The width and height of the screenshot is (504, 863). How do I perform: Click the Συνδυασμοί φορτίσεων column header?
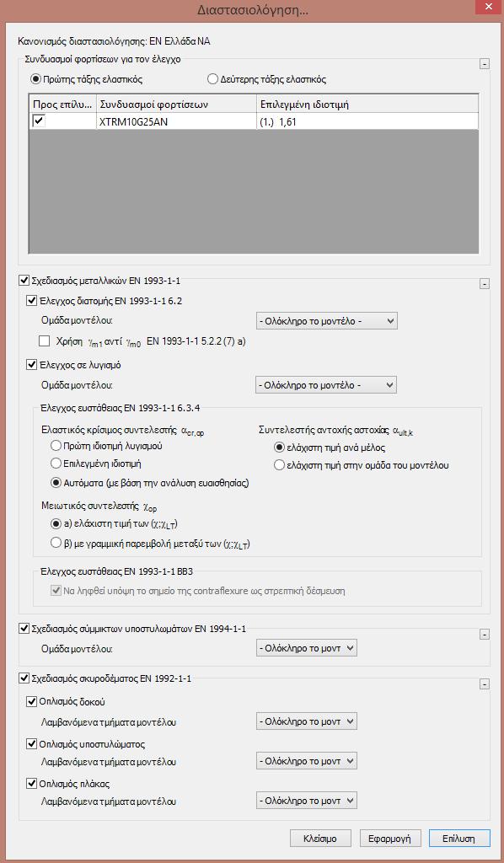pos(177,105)
